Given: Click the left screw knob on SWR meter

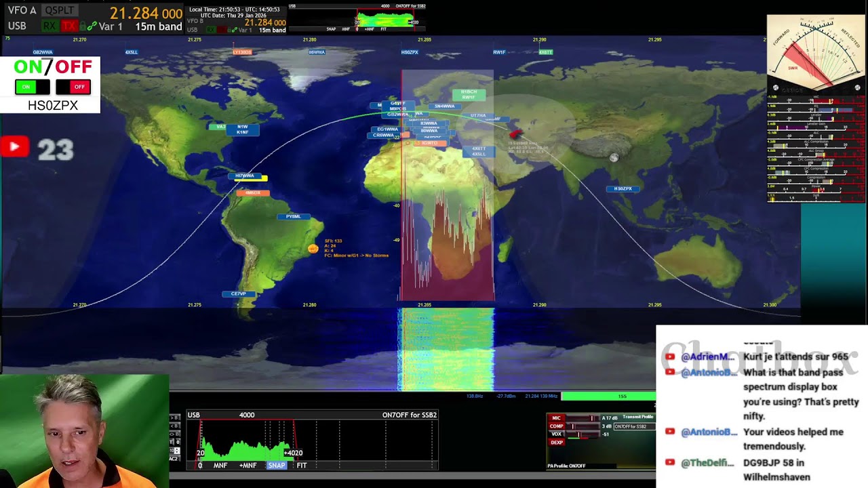Looking at the screenshot, I should click(776, 87).
